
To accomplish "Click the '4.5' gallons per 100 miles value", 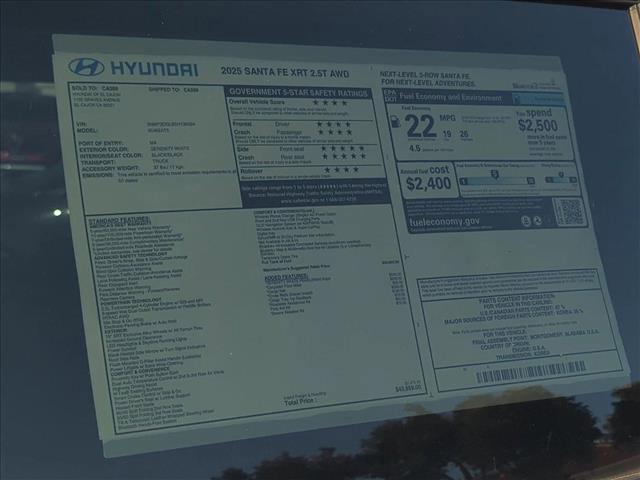I will 415,148.
